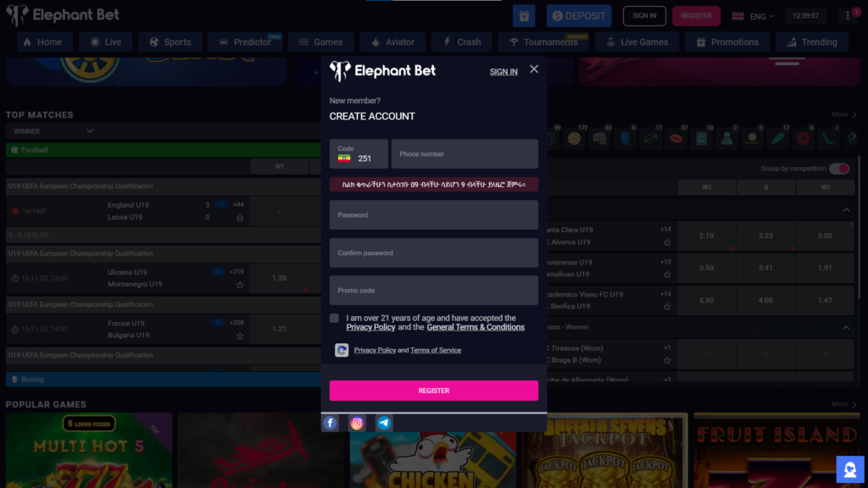Viewport: 868px width, 488px height.
Task: Open the Live Games menu item
Action: click(637, 42)
